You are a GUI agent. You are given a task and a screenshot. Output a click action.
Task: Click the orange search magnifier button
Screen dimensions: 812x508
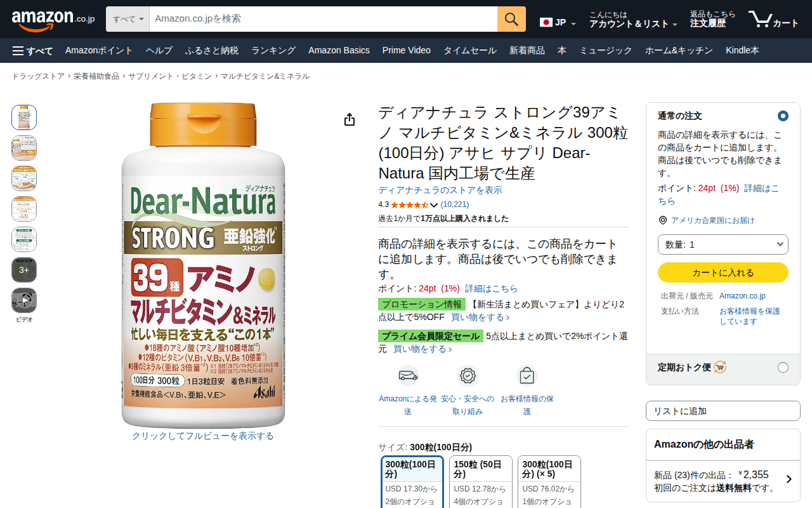tap(511, 19)
